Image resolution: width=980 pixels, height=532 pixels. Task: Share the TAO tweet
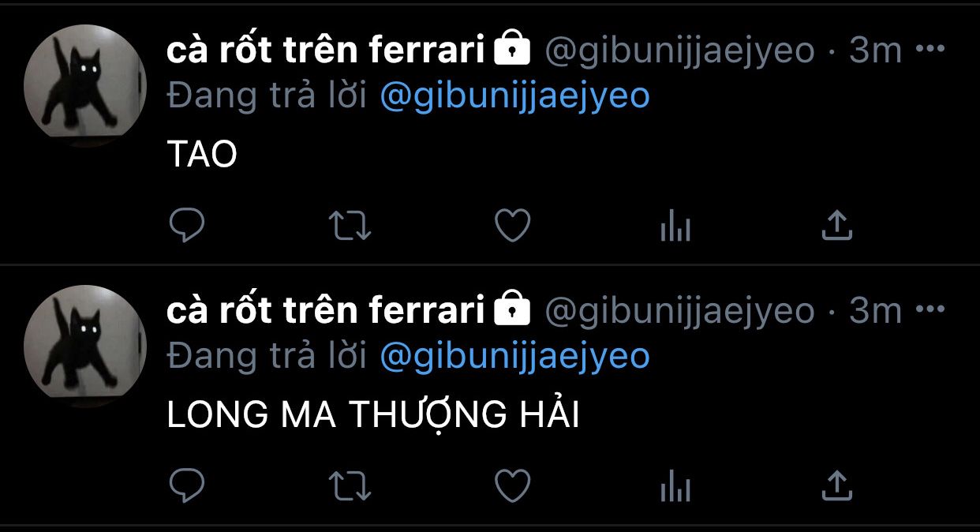click(x=837, y=225)
